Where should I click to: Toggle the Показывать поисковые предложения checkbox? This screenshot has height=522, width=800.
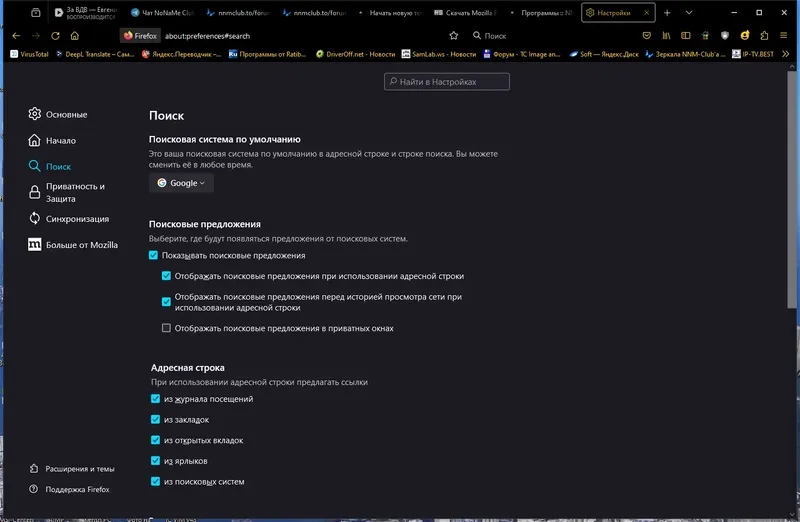coord(153,255)
